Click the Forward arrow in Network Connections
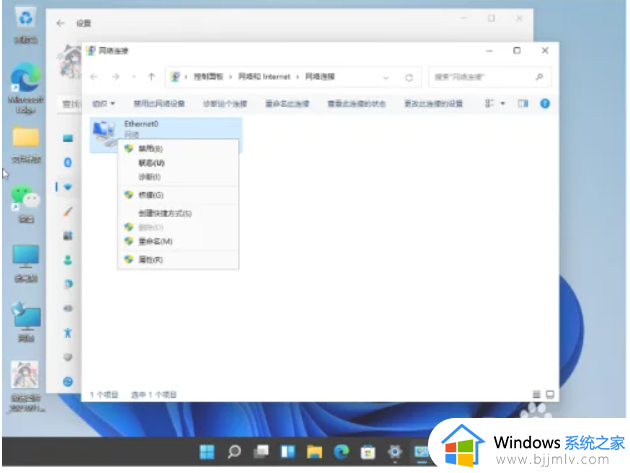 [116, 77]
